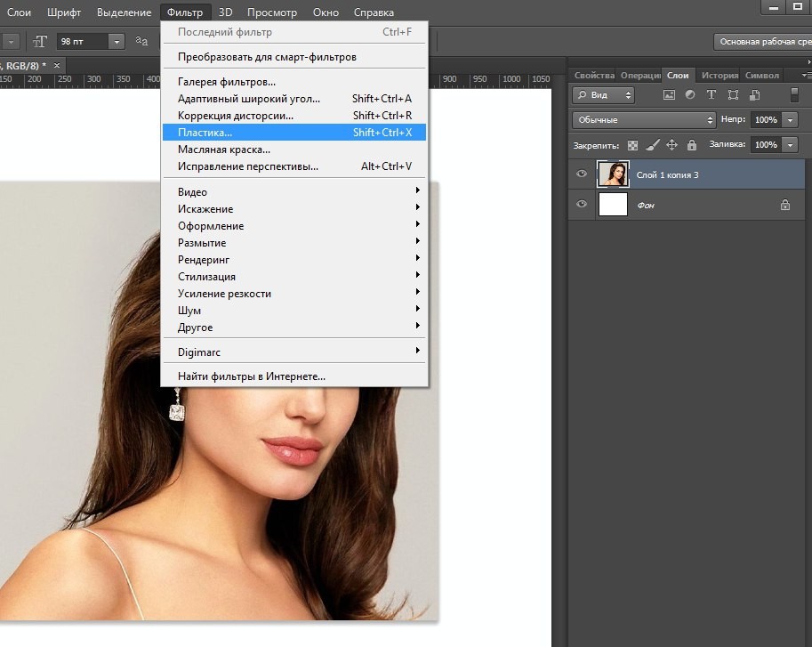Select Коррекция дисторсии menu item
Viewport: 812px width, 647px height.
click(x=294, y=116)
